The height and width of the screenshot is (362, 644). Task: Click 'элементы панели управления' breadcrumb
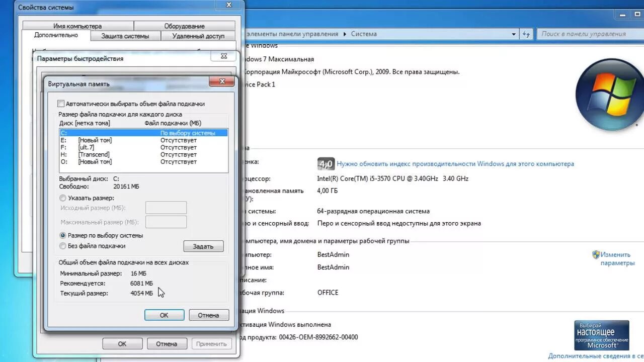(x=291, y=34)
